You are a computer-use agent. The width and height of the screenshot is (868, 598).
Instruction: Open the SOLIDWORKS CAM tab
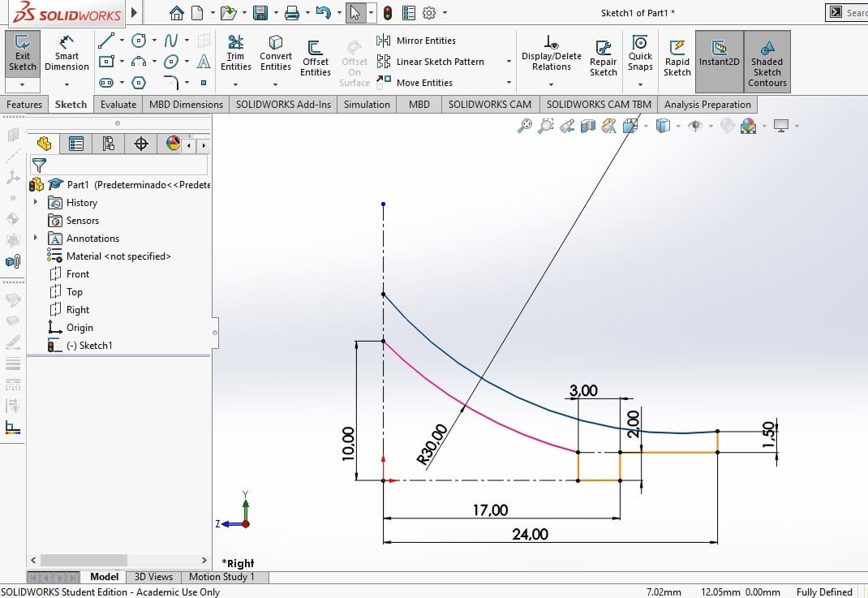coord(490,105)
